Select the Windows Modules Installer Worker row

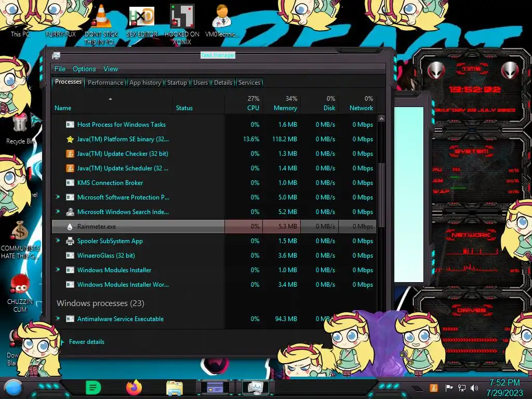[x=214, y=285]
